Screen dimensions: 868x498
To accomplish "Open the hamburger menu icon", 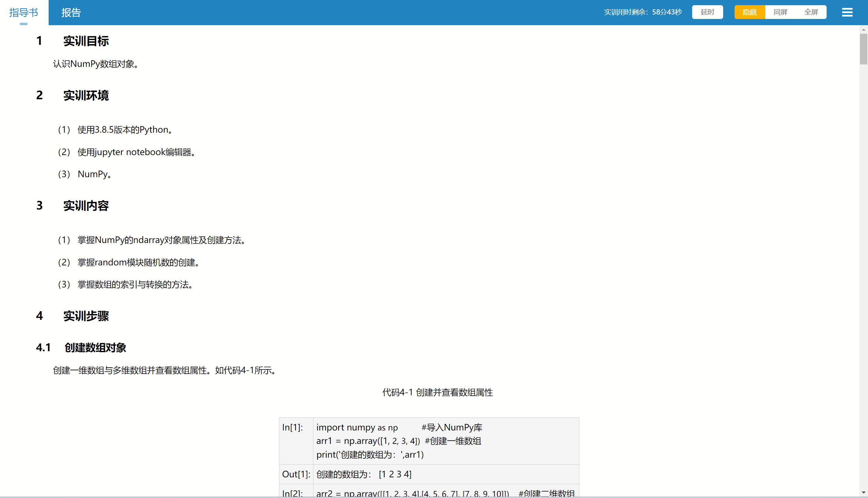I will [847, 12].
